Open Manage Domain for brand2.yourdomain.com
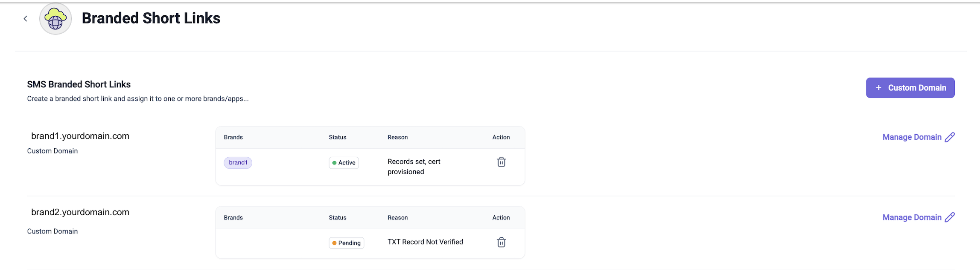Viewport: 980px width, 271px height. coord(912,217)
